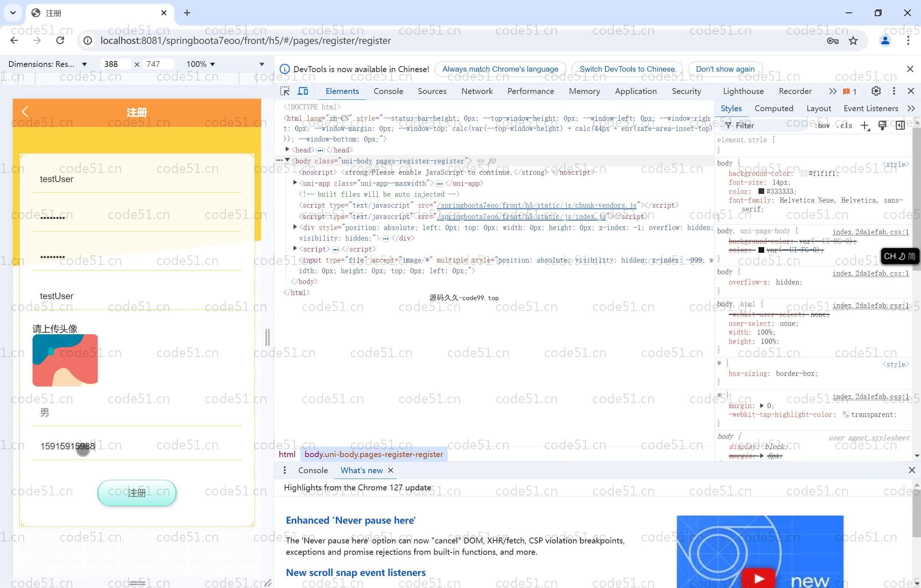The width and height of the screenshot is (921, 588).
Task: Open the site information icon in the address bar
Action: (x=87, y=41)
